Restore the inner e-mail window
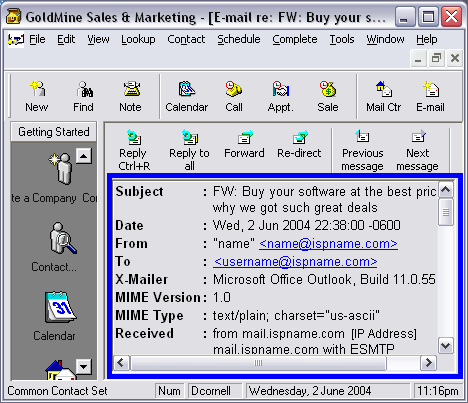The width and height of the screenshot is (468, 403). [436, 59]
